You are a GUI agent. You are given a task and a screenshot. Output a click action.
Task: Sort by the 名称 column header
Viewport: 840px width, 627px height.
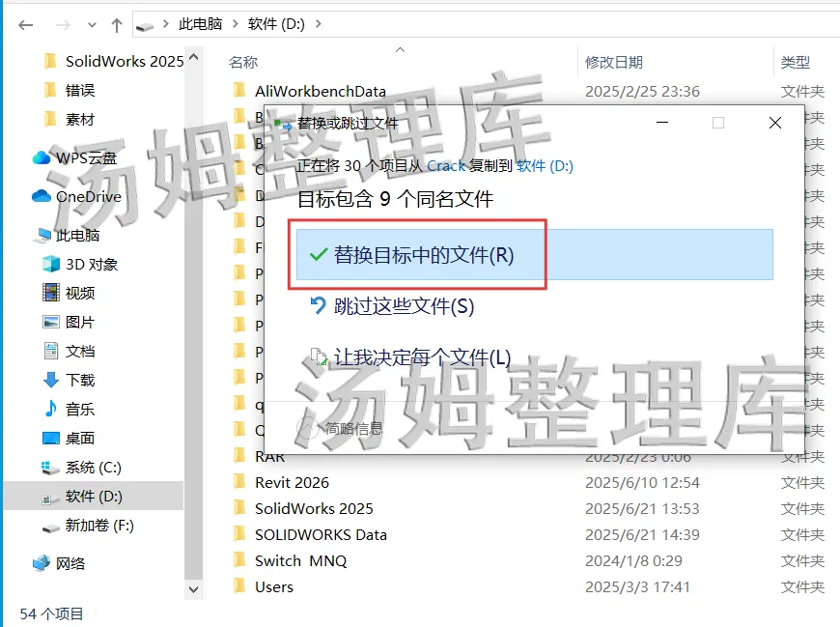coord(243,62)
